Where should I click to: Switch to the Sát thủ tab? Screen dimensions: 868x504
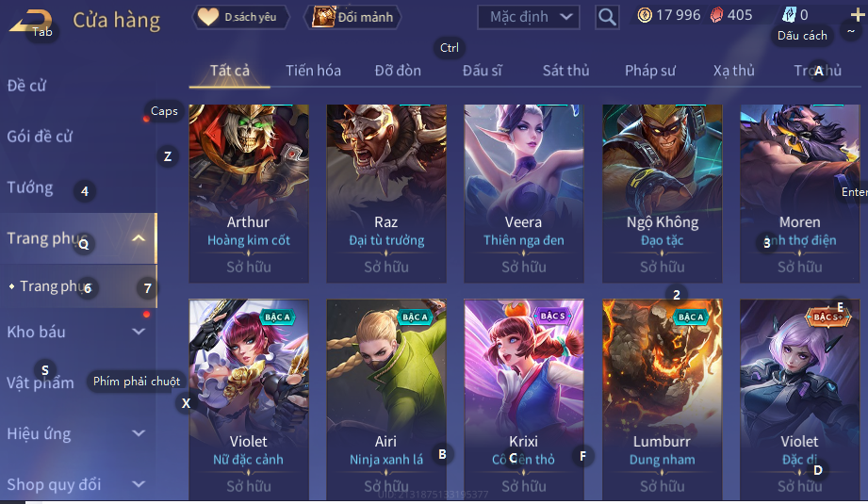point(565,71)
